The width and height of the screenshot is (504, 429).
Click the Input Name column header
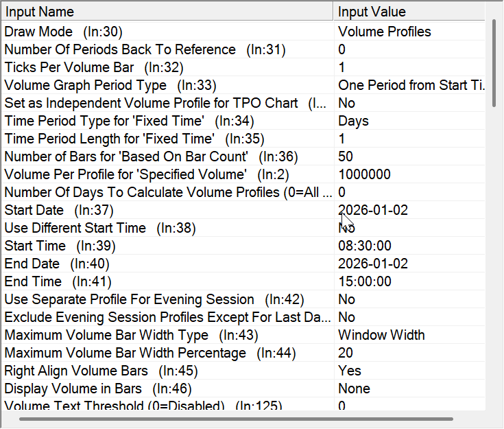[168, 12]
